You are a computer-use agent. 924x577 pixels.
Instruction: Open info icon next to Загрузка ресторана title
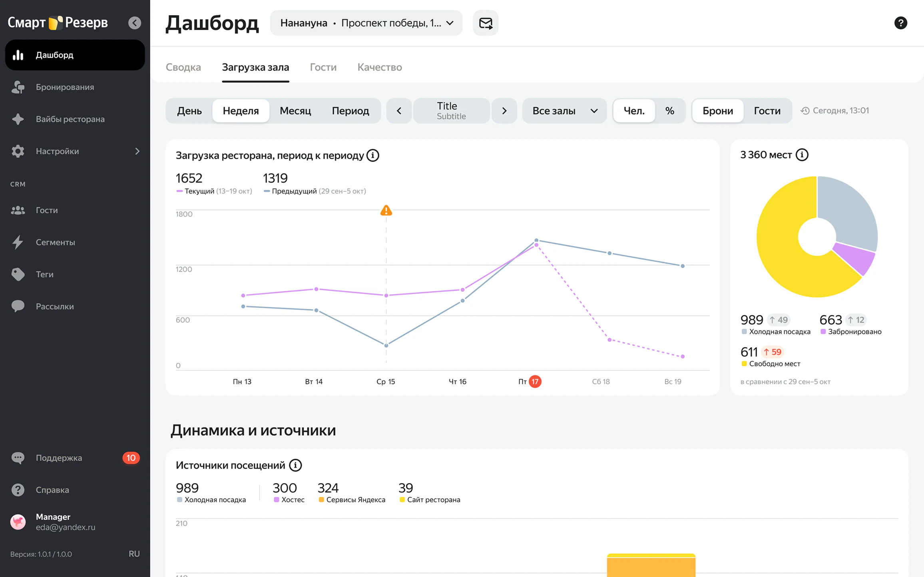click(x=373, y=155)
